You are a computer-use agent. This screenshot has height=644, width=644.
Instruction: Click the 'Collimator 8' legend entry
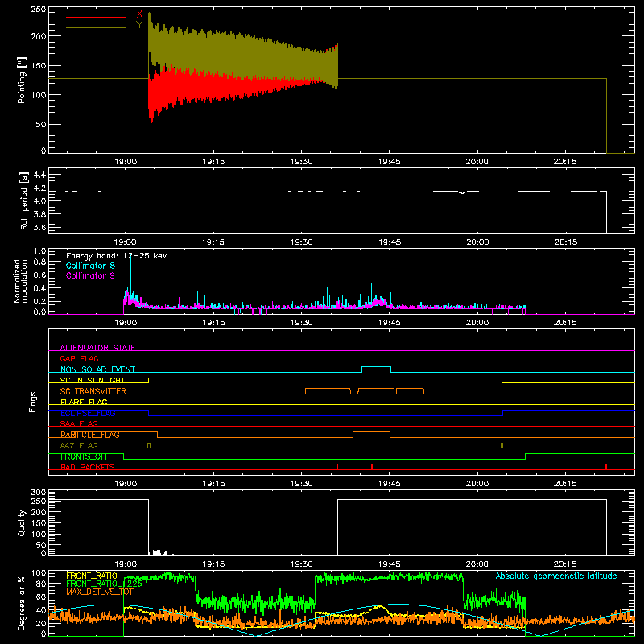pyautogui.click(x=90, y=266)
